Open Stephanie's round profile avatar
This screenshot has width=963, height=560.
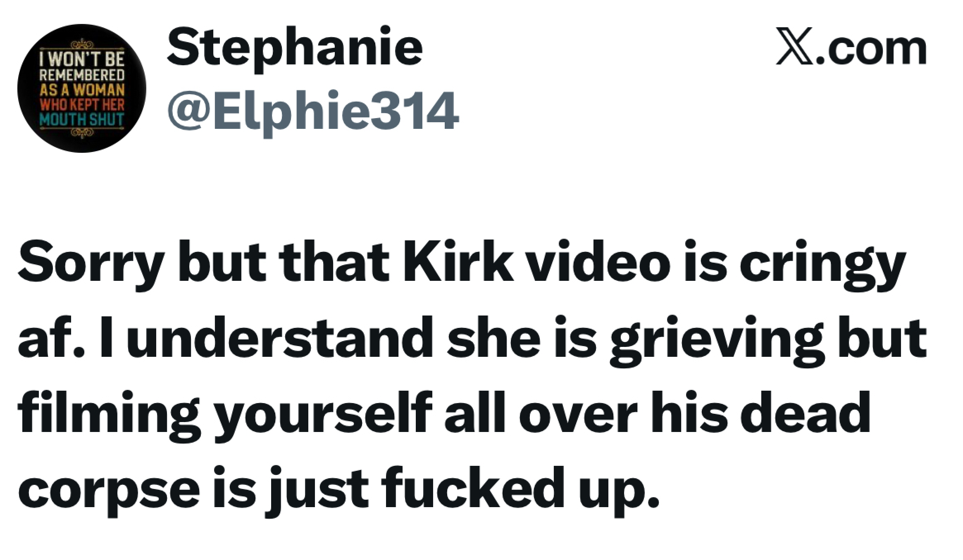click(81, 88)
